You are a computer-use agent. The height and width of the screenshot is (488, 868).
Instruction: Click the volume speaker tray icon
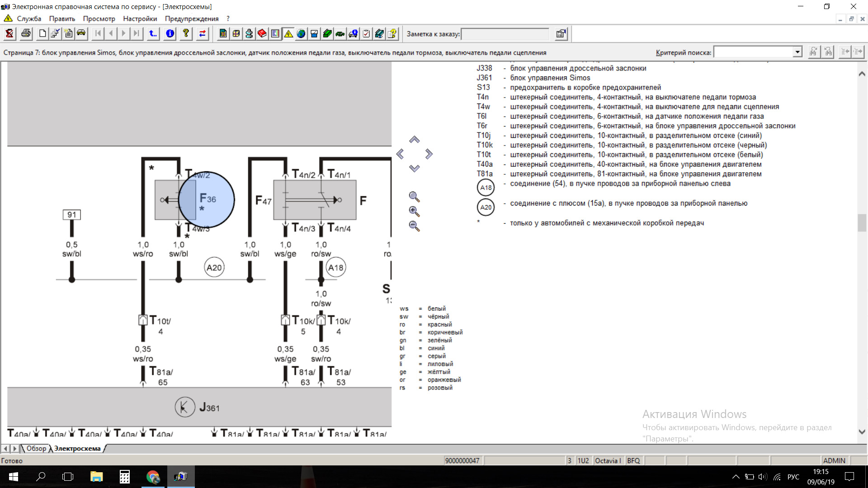[763, 477]
